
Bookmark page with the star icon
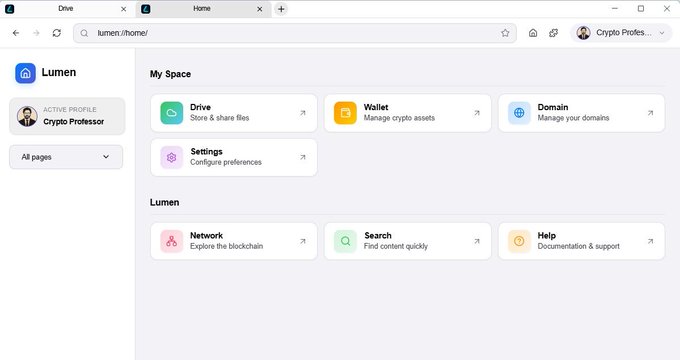[x=505, y=33]
